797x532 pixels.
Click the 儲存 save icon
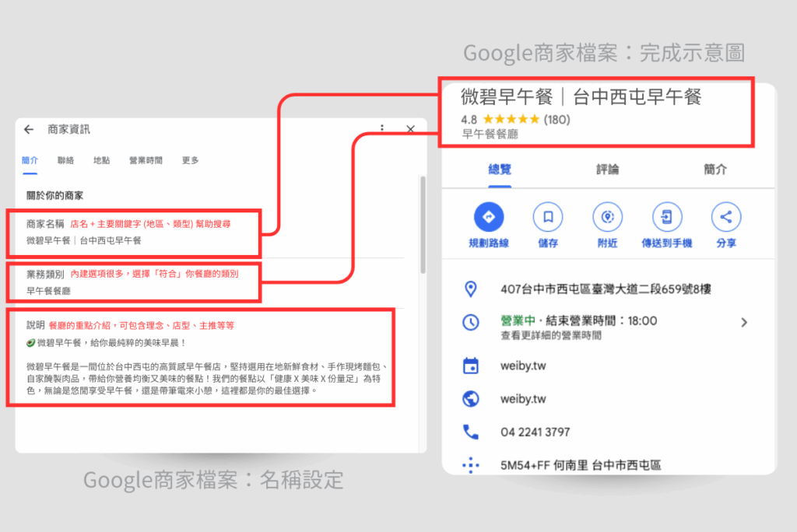click(547, 217)
